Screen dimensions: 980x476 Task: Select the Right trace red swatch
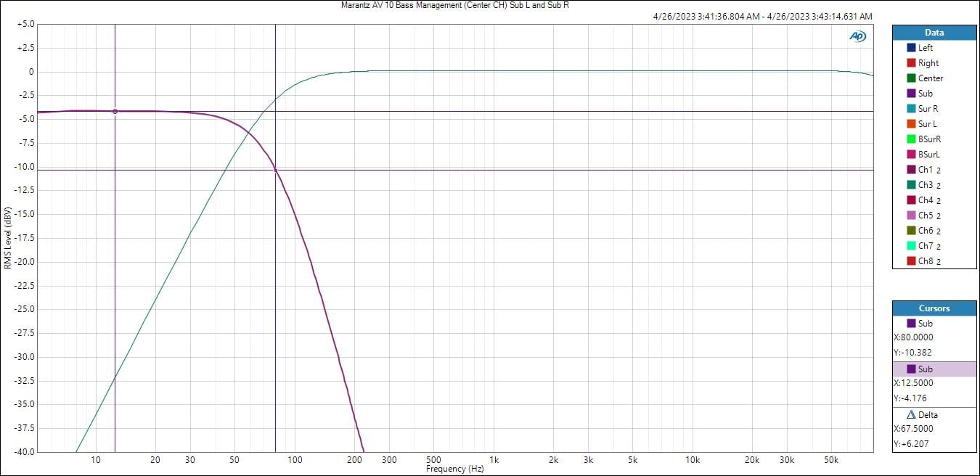click(x=911, y=63)
